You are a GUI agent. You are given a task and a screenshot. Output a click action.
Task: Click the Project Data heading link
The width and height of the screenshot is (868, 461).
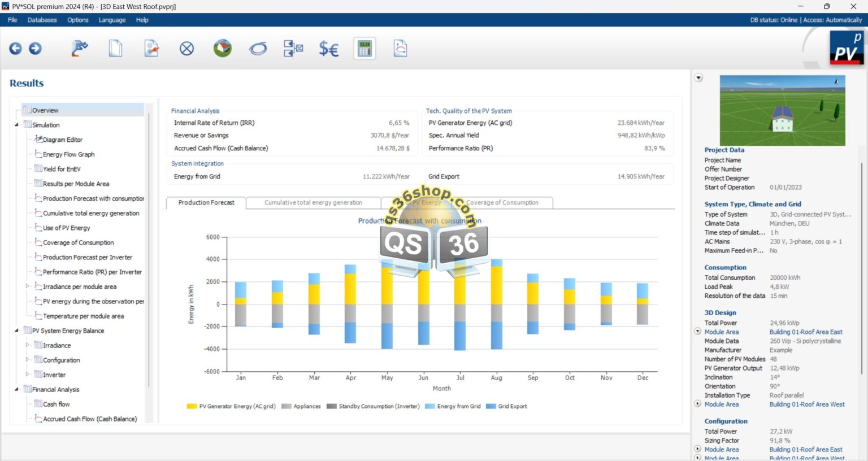[724, 150]
